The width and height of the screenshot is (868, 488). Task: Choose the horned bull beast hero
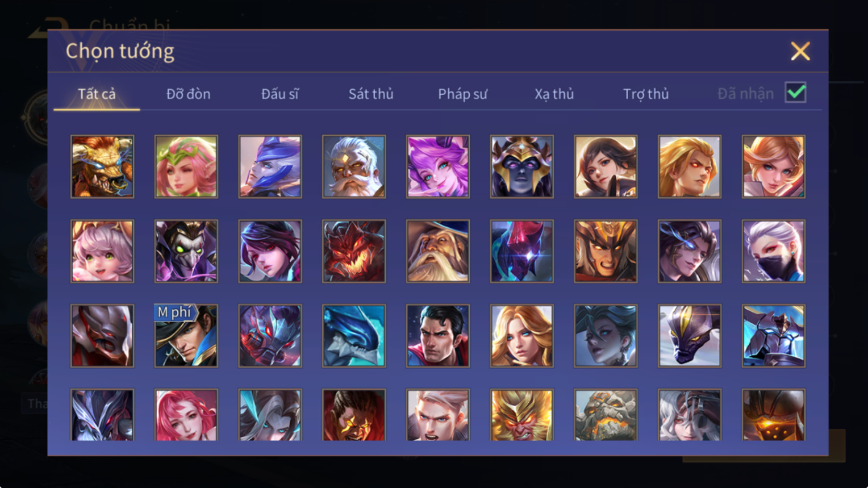point(102,166)
